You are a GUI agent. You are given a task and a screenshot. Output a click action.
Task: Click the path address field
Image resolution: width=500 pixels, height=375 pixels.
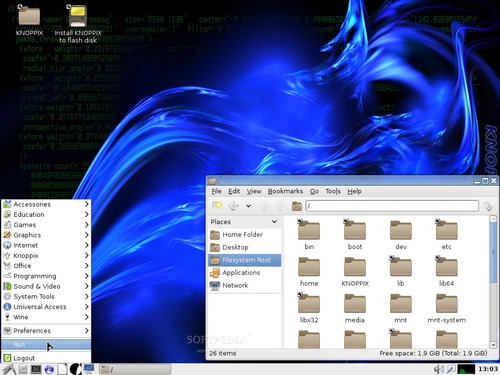click(x=392, y=206)
